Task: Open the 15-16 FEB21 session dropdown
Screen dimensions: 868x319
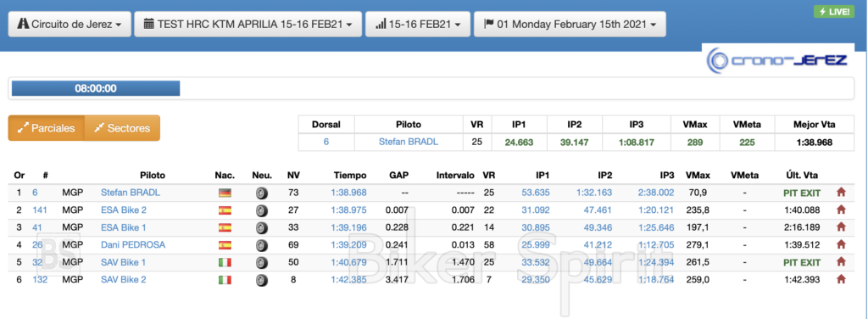Action: point(418,25)
